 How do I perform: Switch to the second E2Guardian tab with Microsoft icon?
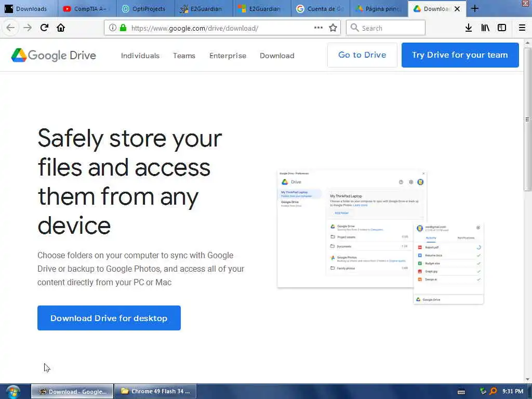tap(262, 9)
